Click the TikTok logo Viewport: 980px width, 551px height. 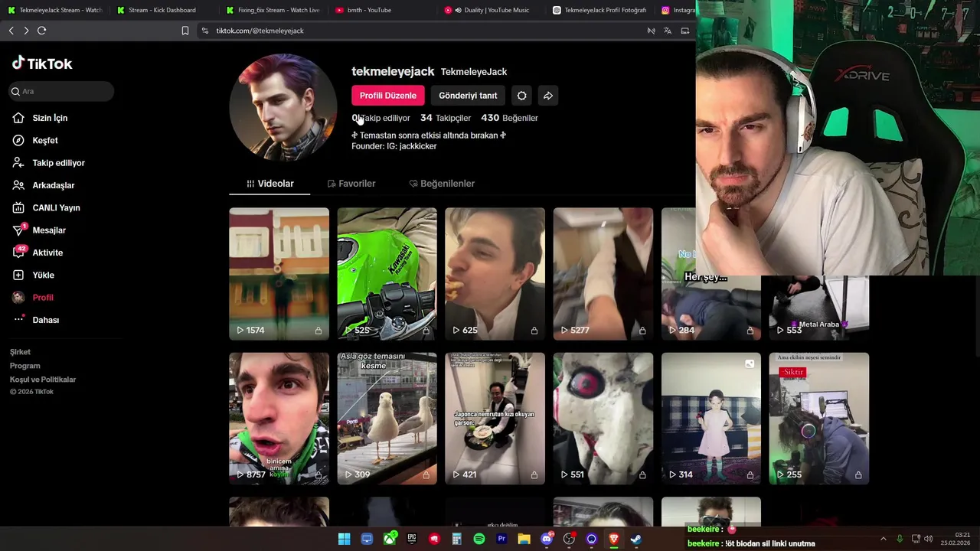42,64
